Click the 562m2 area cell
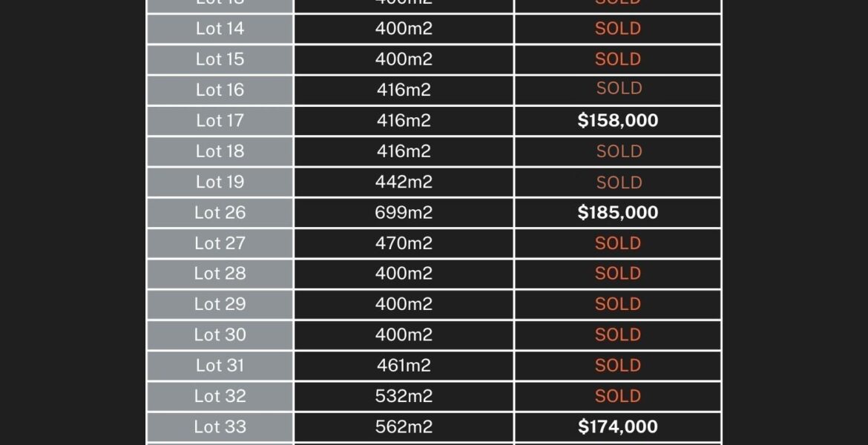Screen dimensions: 868x445 (x=404, y=426)
